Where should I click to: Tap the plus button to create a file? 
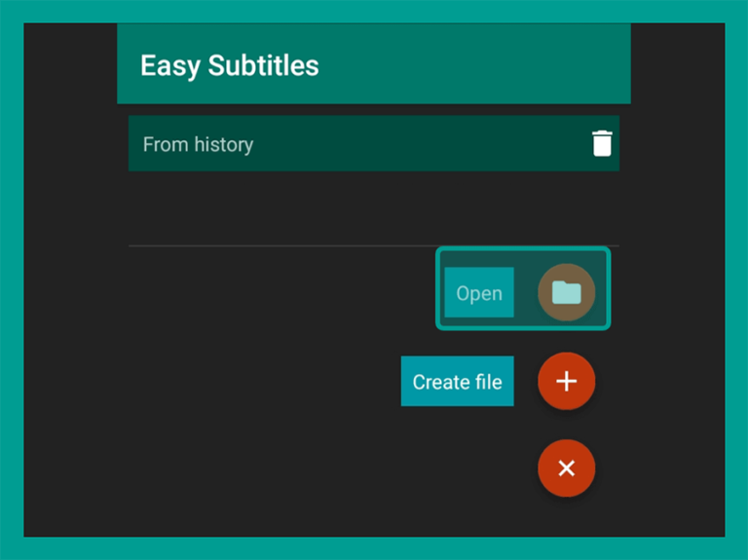pos(566,381)
